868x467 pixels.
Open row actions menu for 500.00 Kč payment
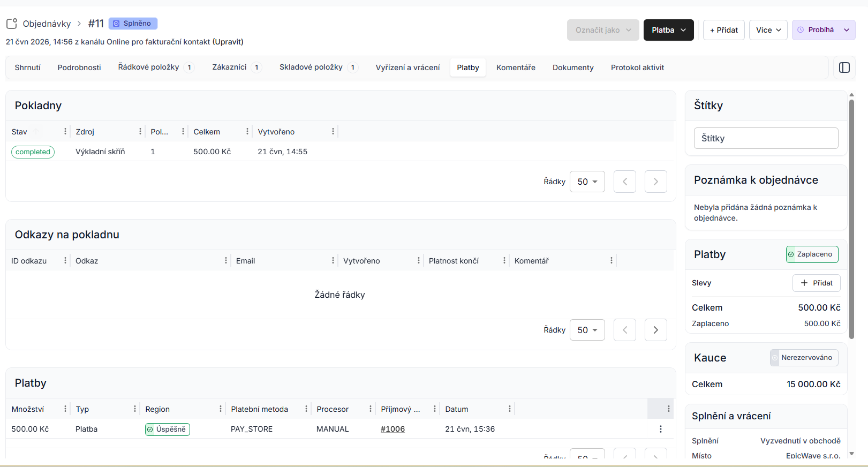pyautogui.click(x=661, y=429)
